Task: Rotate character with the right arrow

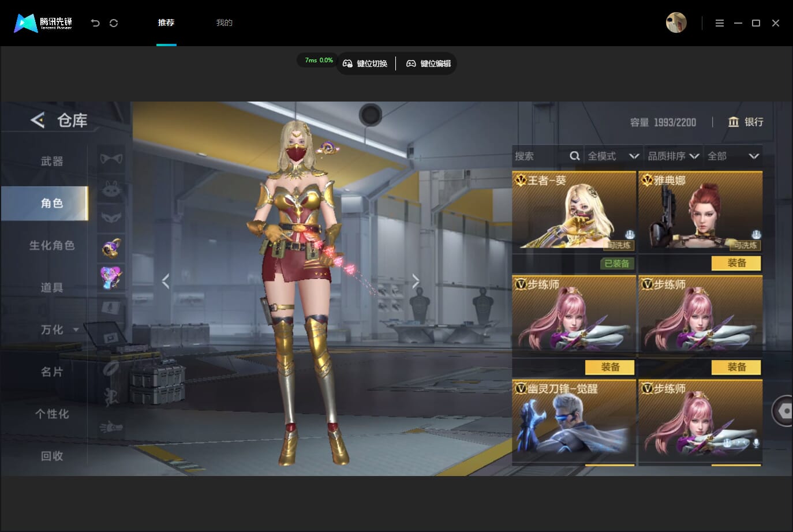Action: pos(416,281)
